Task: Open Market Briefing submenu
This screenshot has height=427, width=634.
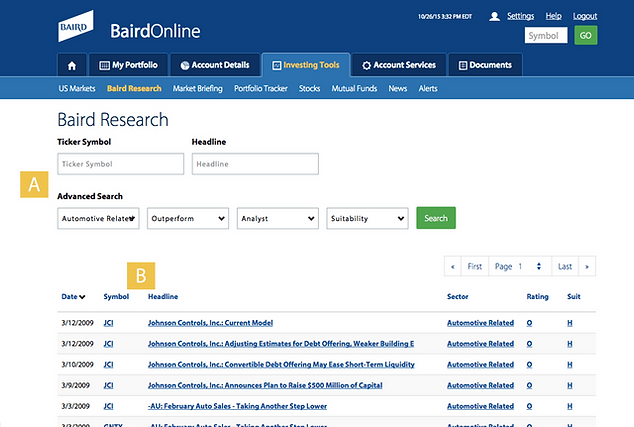Action: point(198,89)
